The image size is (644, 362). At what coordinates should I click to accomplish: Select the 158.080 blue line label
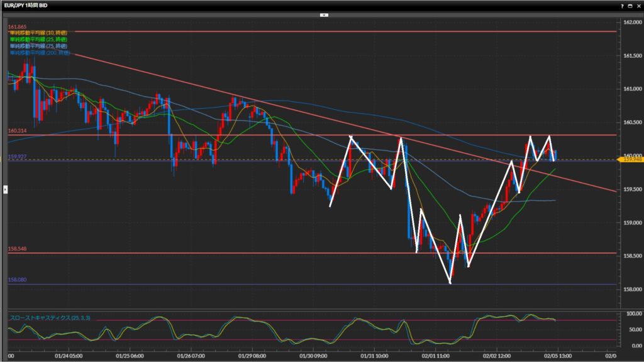[x=16, y=280]
